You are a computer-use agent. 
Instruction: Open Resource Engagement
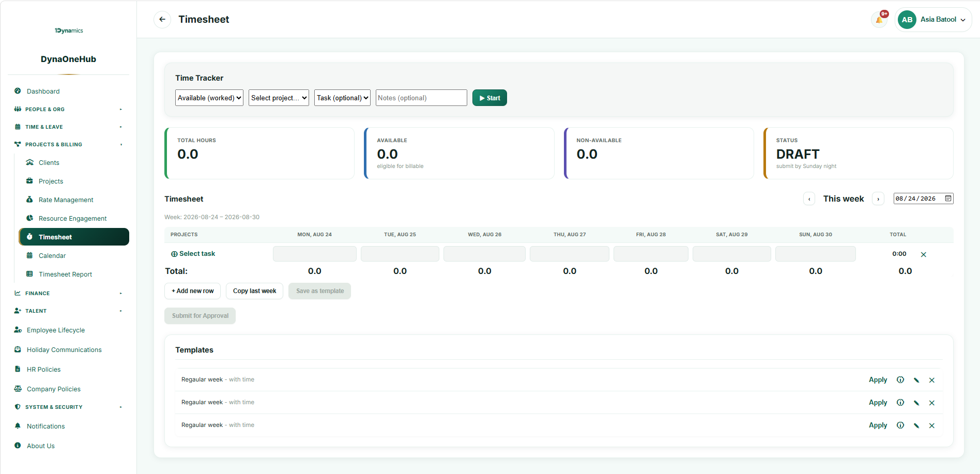point(74,218)
